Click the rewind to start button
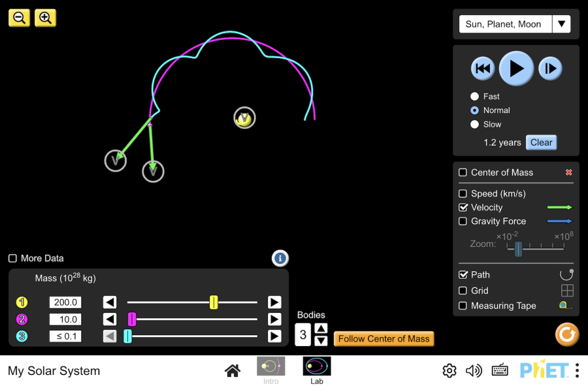The image size is (588, 386). point(482,69)
